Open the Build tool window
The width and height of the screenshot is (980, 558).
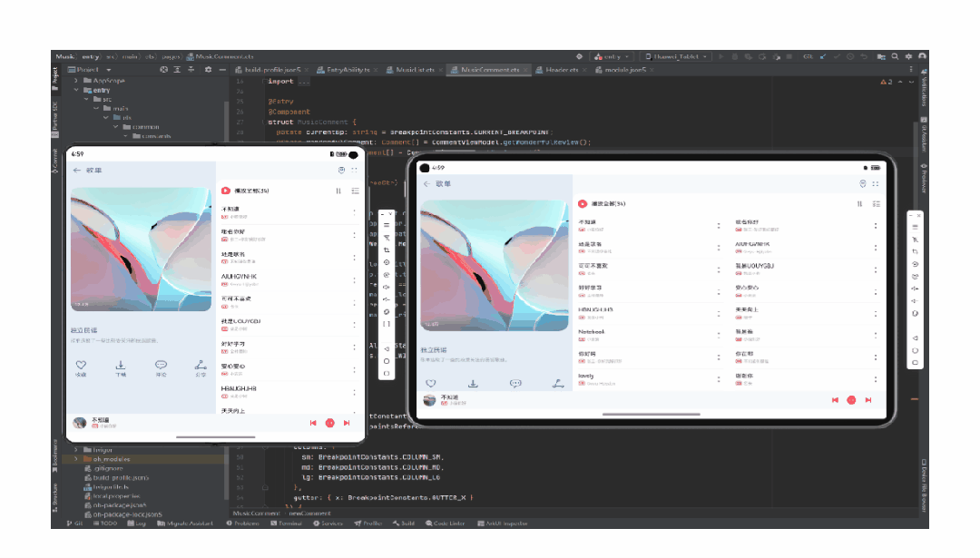tap(404, 524)
